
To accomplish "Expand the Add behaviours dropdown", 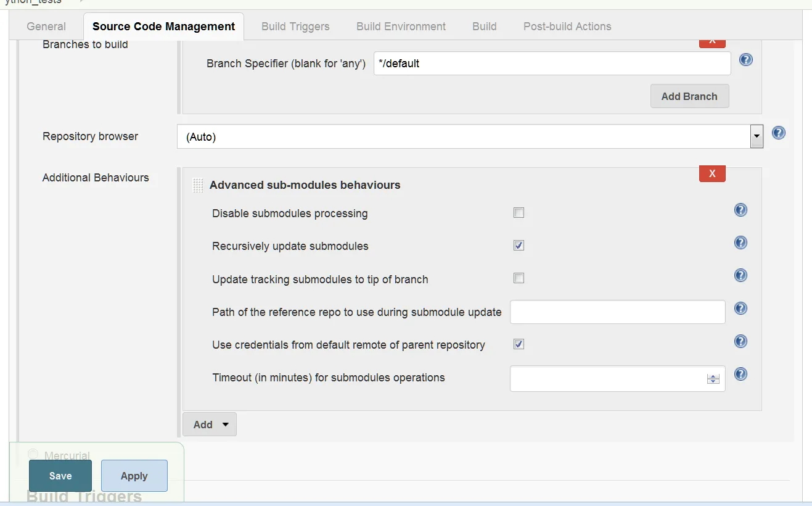I will [210, 425].
